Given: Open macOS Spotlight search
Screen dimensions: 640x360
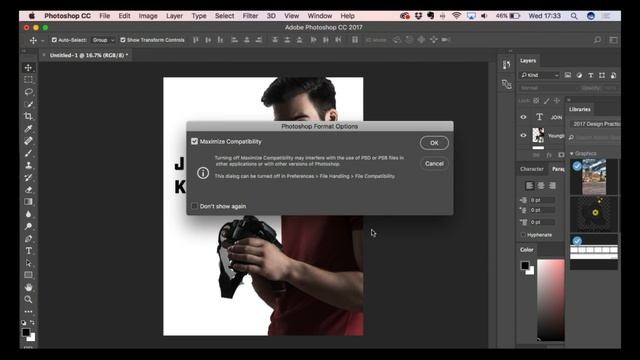Looking at the screenshot, I should coord(574,16).
